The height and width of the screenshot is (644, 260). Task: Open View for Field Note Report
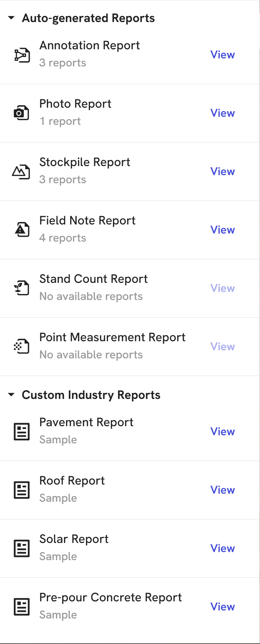pos(223,230)
